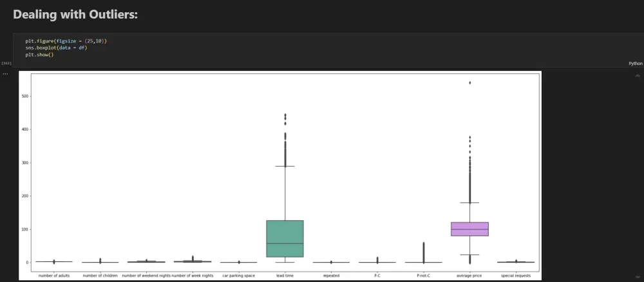Click the 300 y-axis tick label
Viewport: 644px width, 282px height.
click(24, 162)
